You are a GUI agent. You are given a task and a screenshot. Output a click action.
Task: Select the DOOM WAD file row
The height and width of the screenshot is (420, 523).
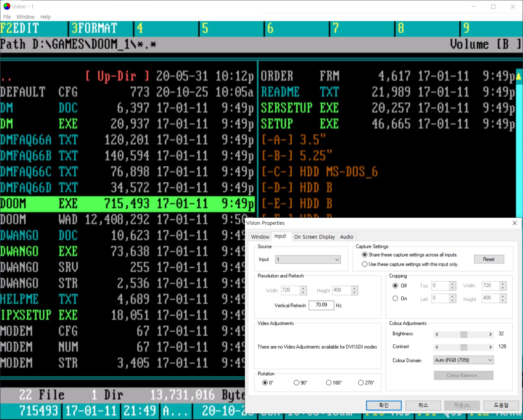[123, 220]
